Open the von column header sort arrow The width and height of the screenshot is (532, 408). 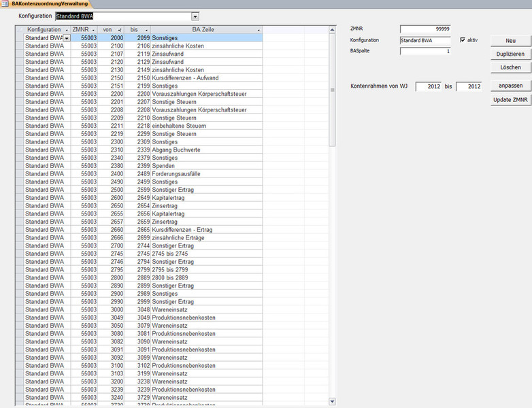(x=120, y=30)
